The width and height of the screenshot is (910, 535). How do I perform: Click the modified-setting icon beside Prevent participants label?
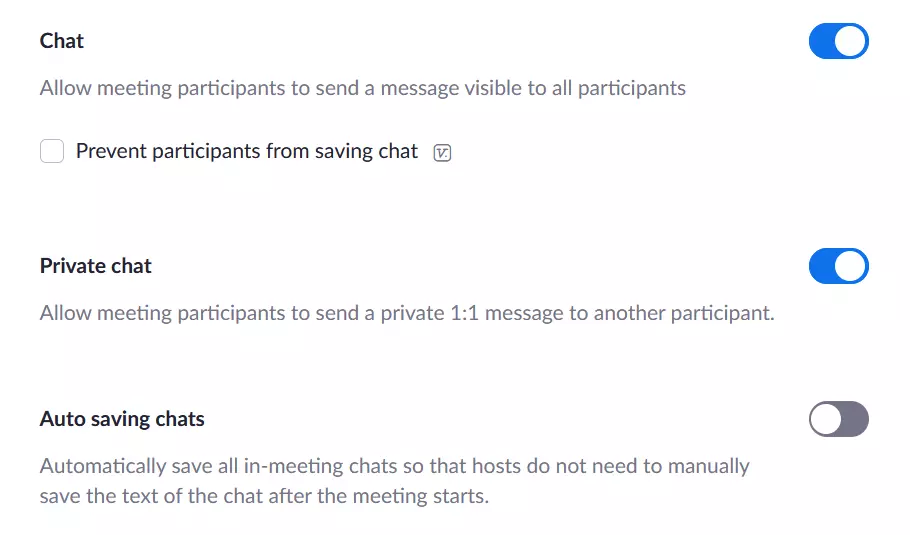(x=443, y=153)
